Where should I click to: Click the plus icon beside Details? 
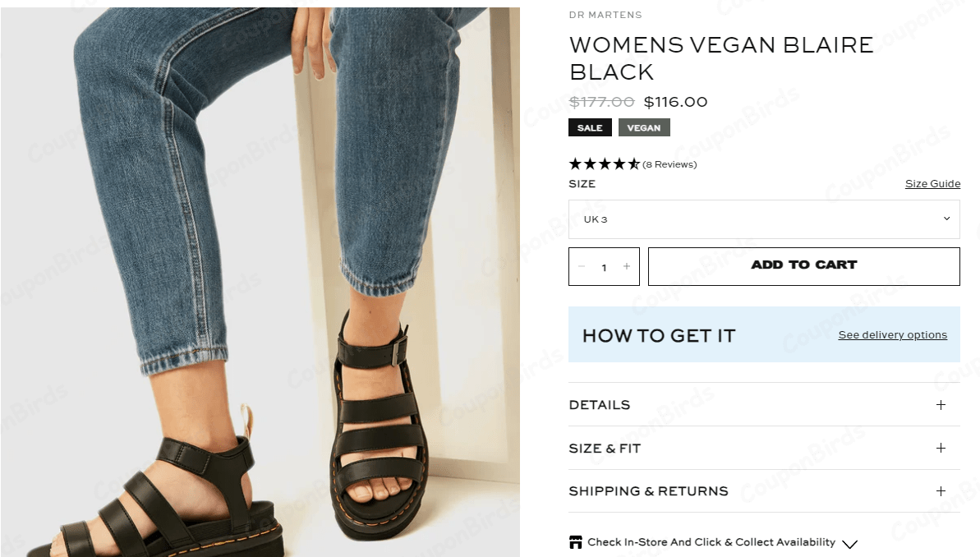[941, 405]
